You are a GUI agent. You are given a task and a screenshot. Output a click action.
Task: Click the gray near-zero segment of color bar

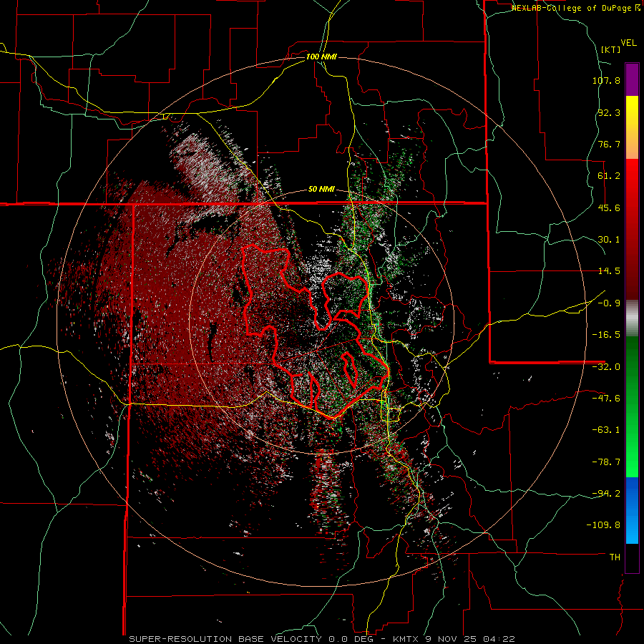coord(632,318)
